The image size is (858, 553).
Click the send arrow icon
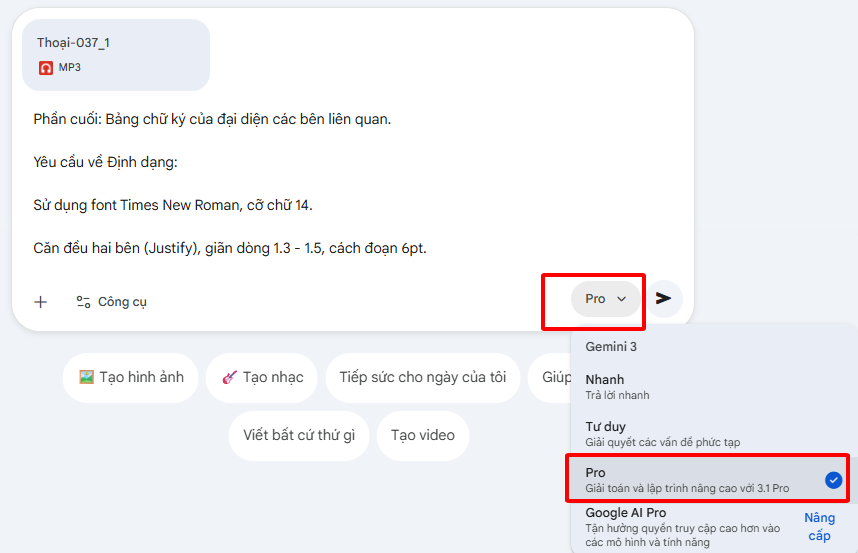[x=663, y=299]
